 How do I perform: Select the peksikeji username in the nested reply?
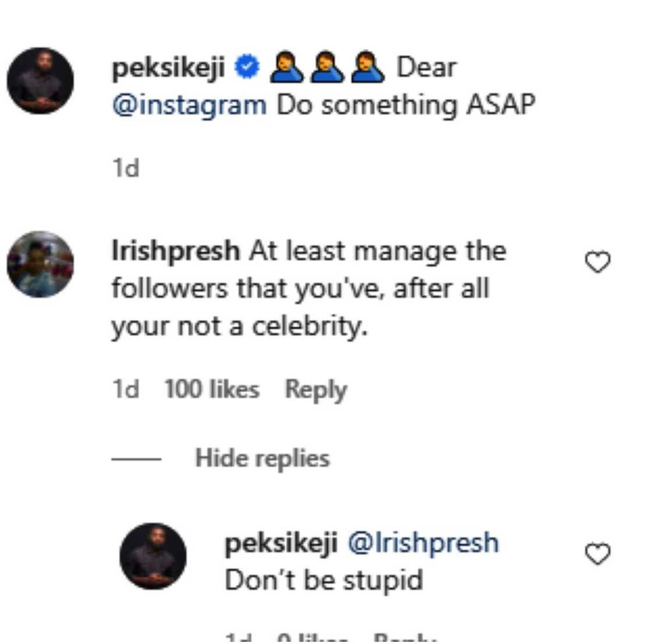pyautogui.click(x=281, y=543)
